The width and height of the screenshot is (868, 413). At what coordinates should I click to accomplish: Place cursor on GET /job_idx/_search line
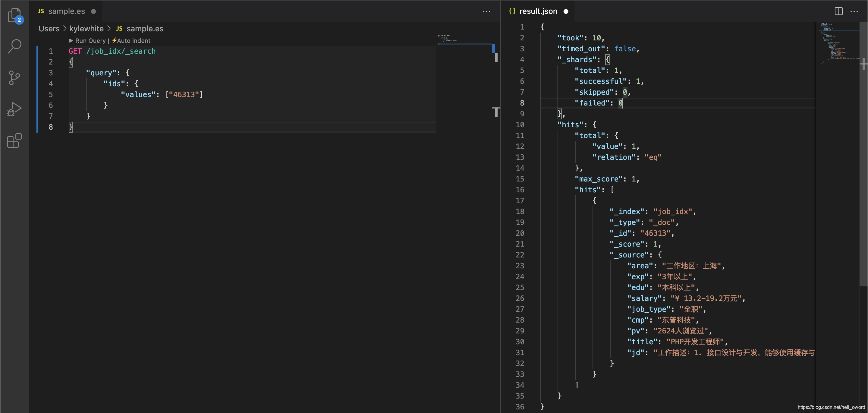(x=112, y=51)
